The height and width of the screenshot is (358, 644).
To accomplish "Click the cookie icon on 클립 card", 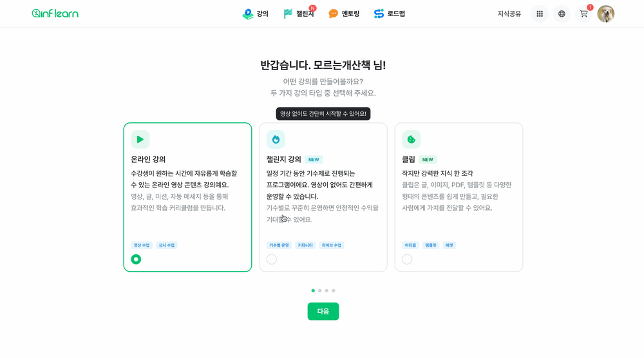I will click(x=411, y=140).
